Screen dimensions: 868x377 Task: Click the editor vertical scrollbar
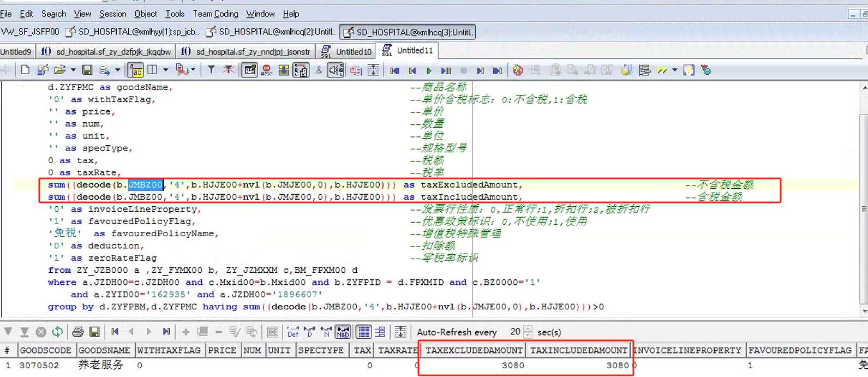864,199
